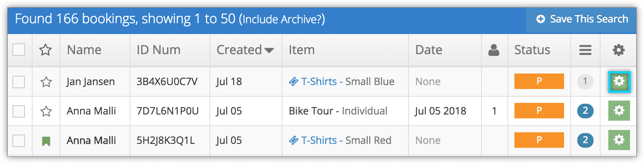Open gear menu for Anna Malli Bike Tour
Viewport: 644px width, 164px height.
click(x=619, y=111)
